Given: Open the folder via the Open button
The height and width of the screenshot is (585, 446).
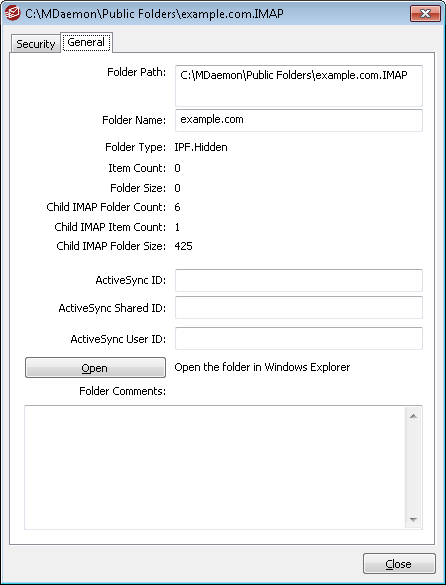Looking at the screenshot, I should (x=95, y=367).
